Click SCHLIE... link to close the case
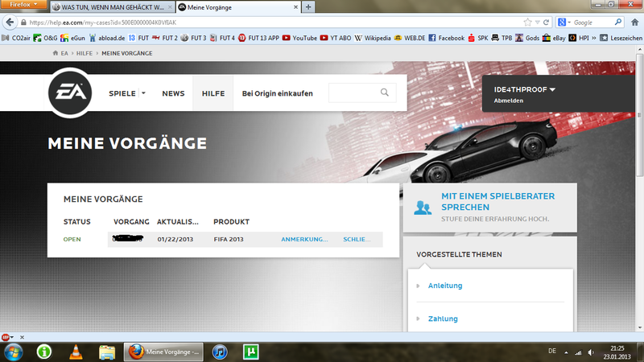644x362 pixels. pyautogui.click(x=357, y=239)
